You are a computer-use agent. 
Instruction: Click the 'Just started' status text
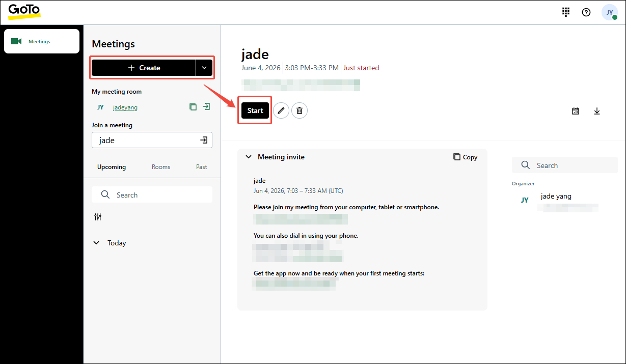tap(361, 68)
